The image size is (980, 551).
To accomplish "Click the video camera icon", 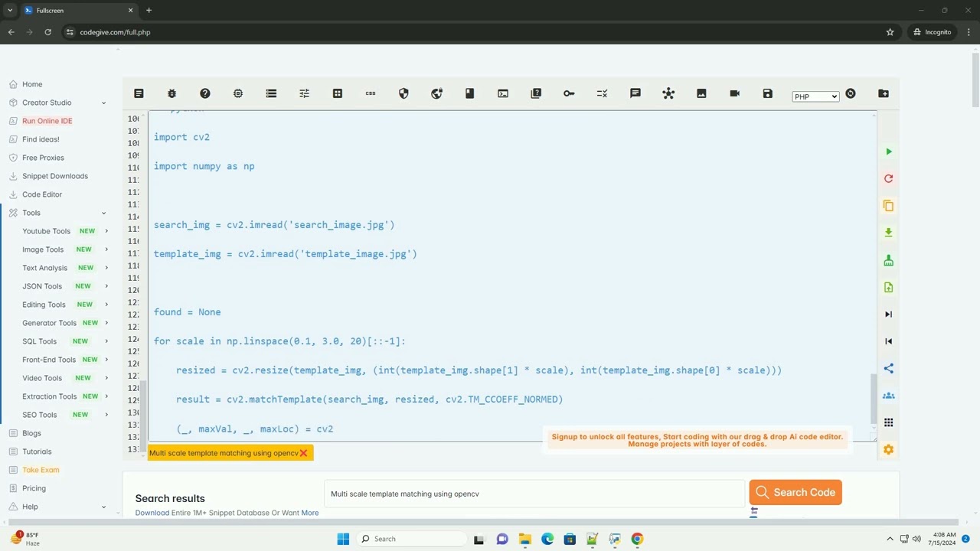I will [x=735, y=93].
